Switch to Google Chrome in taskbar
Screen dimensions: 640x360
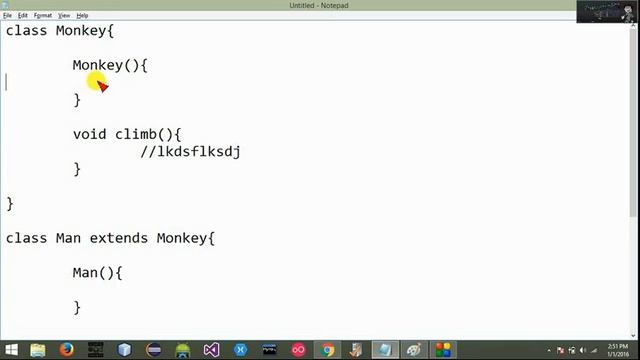click(327, 350)
